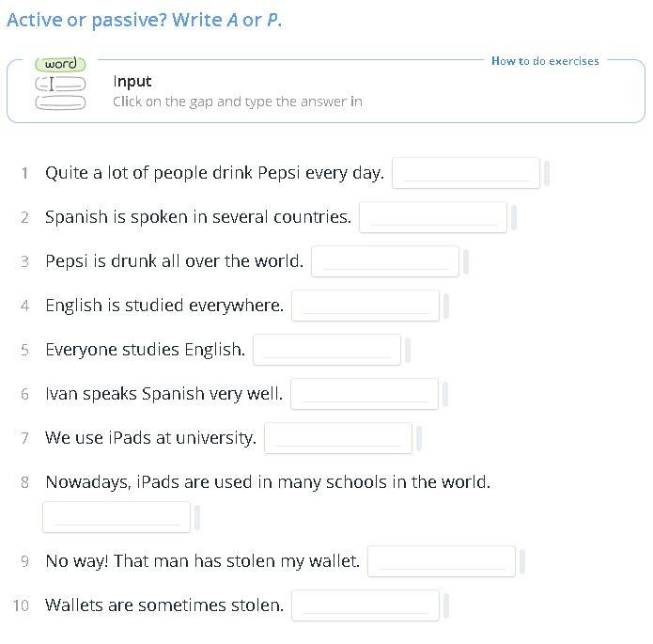Click the grey marker beside sentence 10 gap
653x644 pixels.
[x=446, y=605]
